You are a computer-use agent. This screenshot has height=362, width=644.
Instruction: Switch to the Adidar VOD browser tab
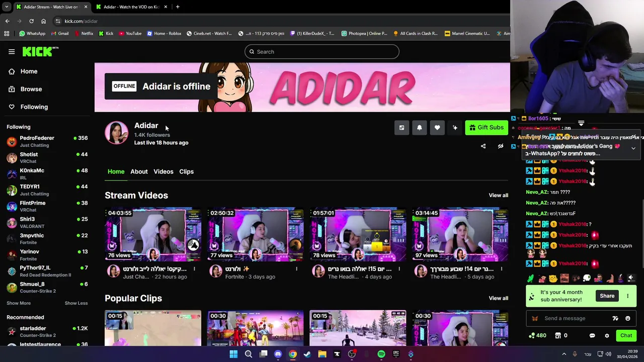[x=132, y=7]
